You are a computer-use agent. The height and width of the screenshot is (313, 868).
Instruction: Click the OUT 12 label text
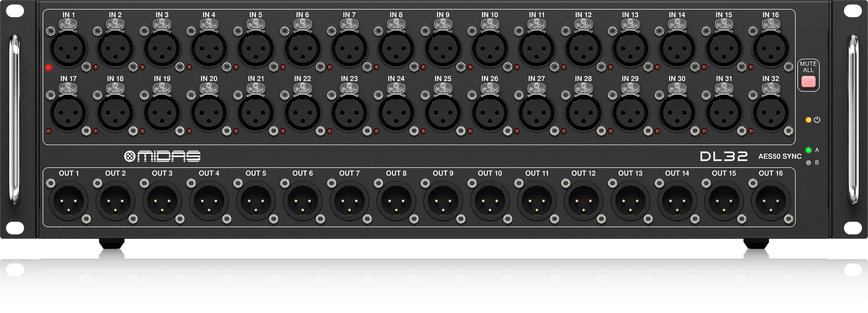[x=583, y=173]
